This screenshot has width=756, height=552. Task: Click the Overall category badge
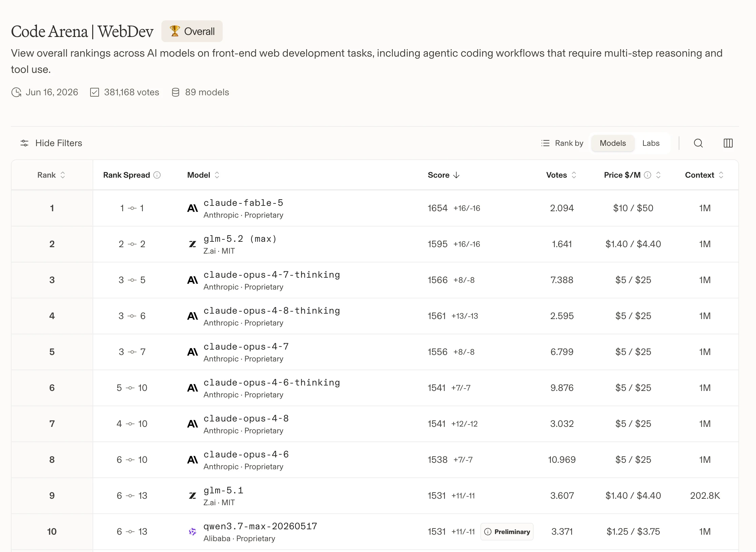click(192, 31)
